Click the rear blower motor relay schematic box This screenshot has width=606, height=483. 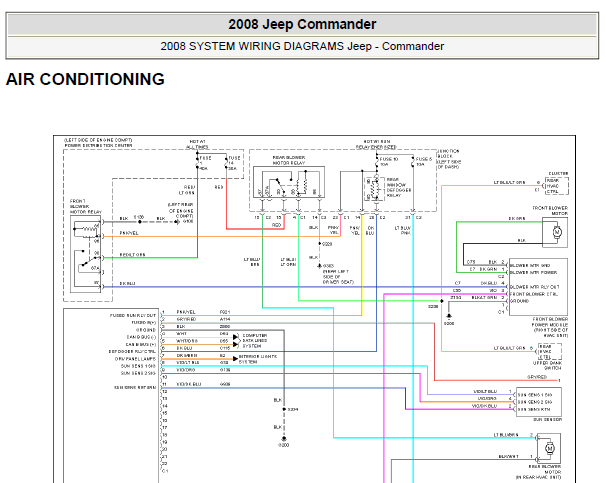pyautogui.click(x=289, y=182)
